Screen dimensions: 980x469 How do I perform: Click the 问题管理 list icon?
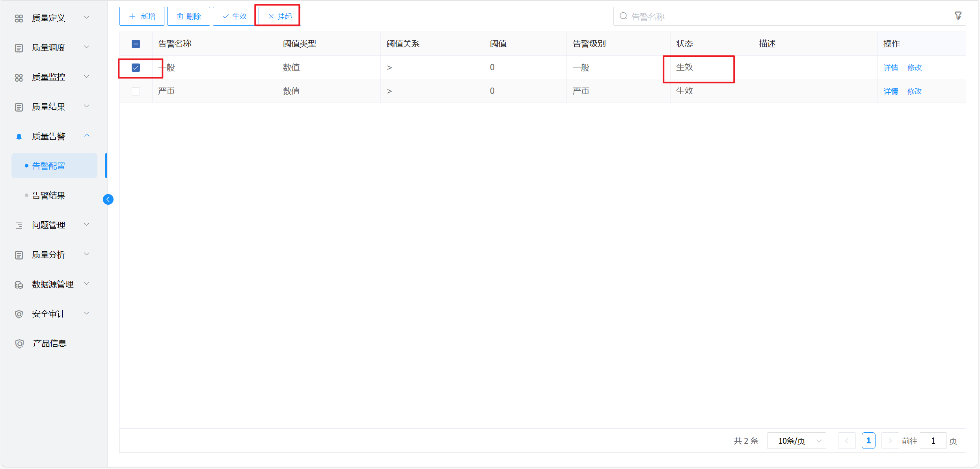click(19, 225)
